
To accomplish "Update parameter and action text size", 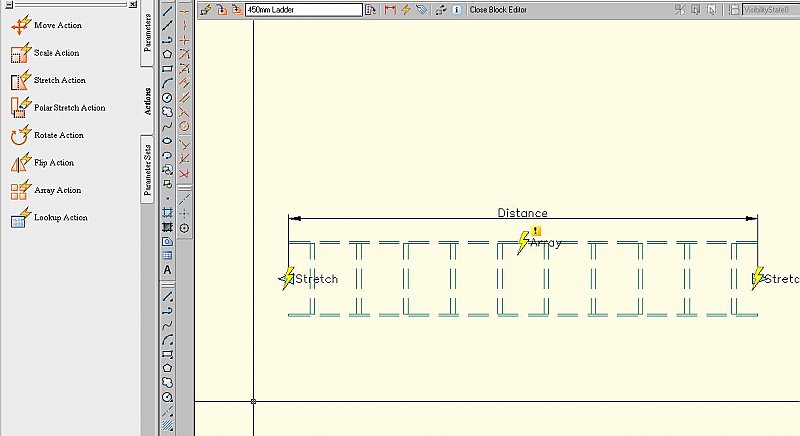I will [441, 10].
